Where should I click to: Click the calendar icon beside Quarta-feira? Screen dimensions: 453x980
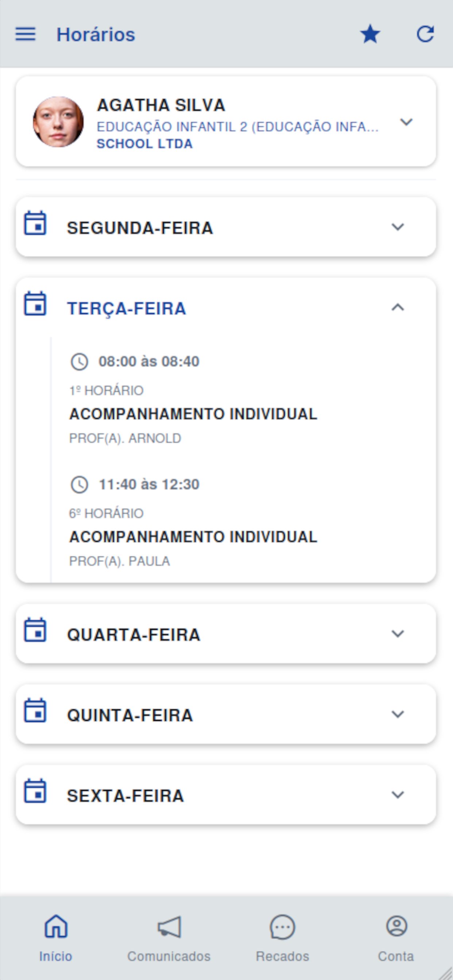[x=35, y=630]
